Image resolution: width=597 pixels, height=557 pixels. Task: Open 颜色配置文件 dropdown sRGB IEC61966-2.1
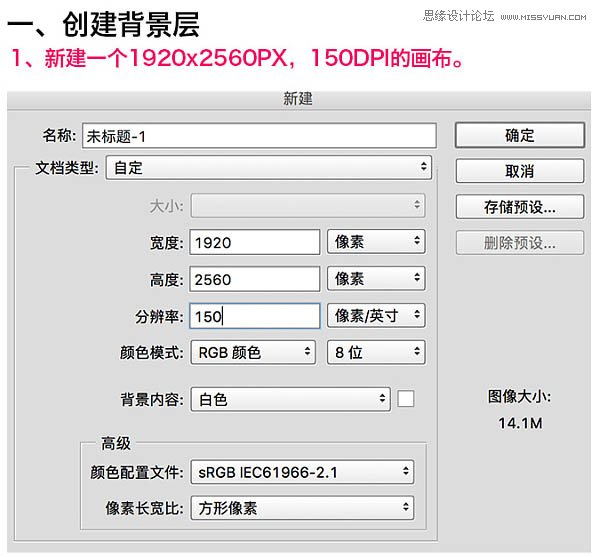tap(302, 472)
